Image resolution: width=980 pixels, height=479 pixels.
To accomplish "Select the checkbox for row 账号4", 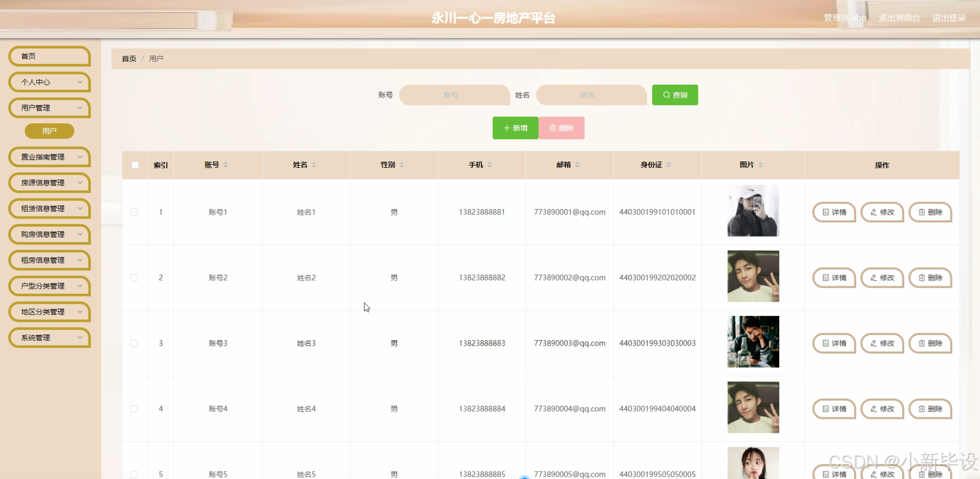I will [x=134, y=409].
